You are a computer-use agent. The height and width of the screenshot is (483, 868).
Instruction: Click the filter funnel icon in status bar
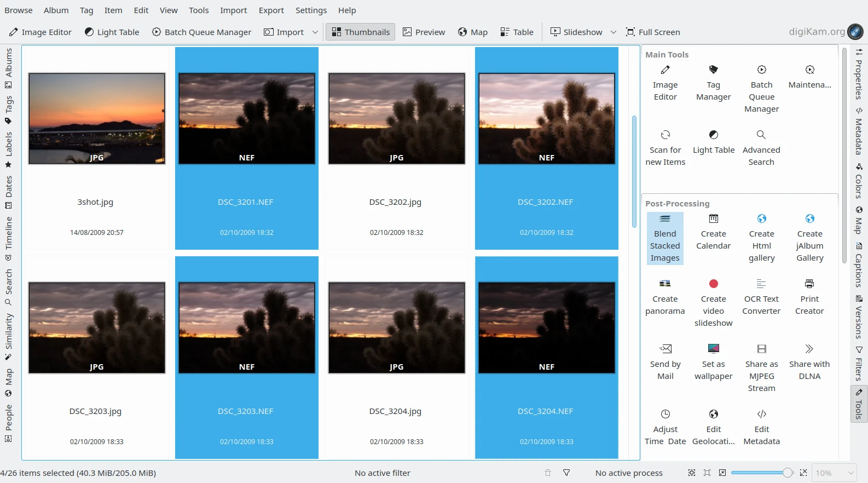point(566,473)
